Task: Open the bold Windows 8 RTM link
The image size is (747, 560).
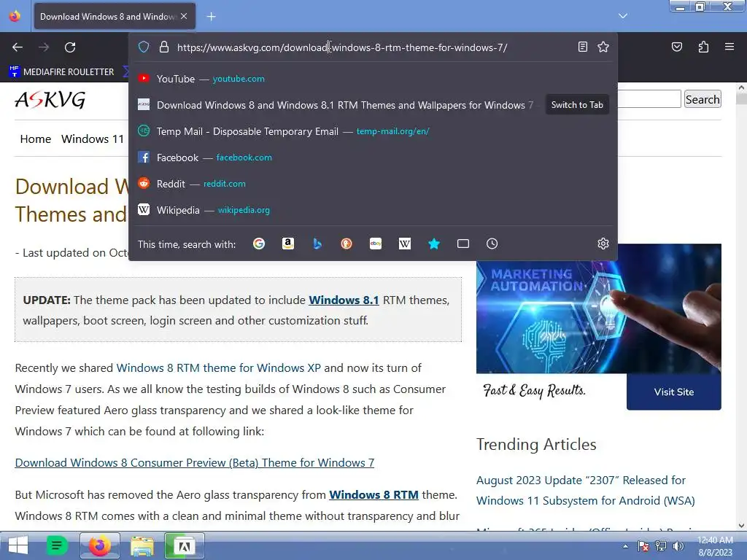Action: pos(373,495)
